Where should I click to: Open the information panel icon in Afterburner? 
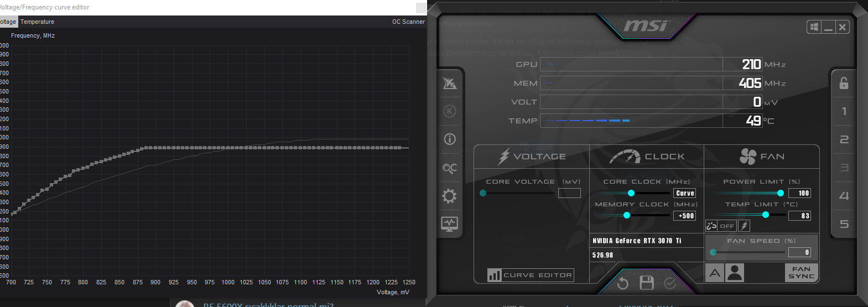pos(450,139)
